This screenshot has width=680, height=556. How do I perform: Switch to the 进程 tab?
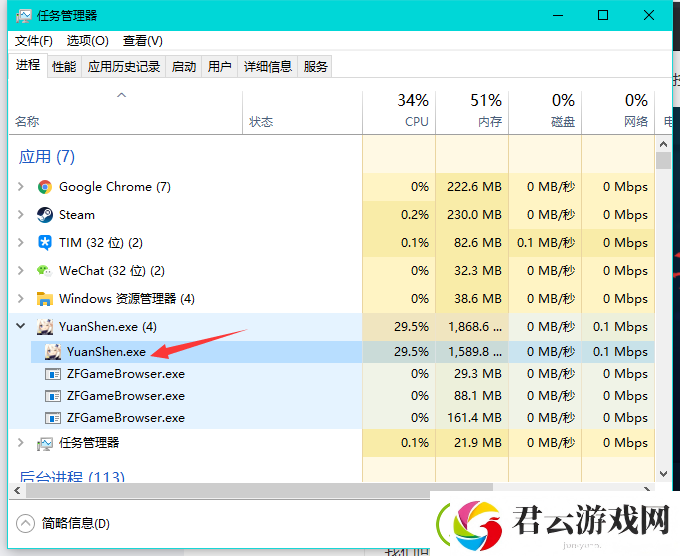pyautogui.click(x=28, y=65)
